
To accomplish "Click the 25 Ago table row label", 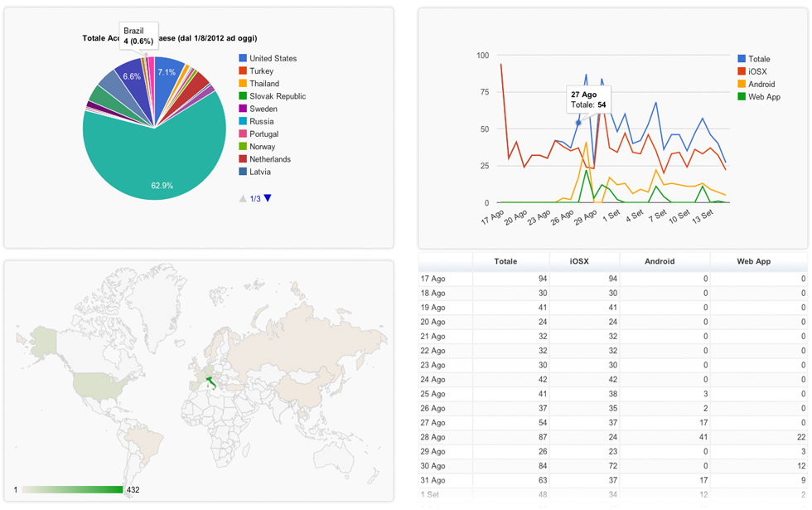I will pyautogui.click(x=433, y=394).
